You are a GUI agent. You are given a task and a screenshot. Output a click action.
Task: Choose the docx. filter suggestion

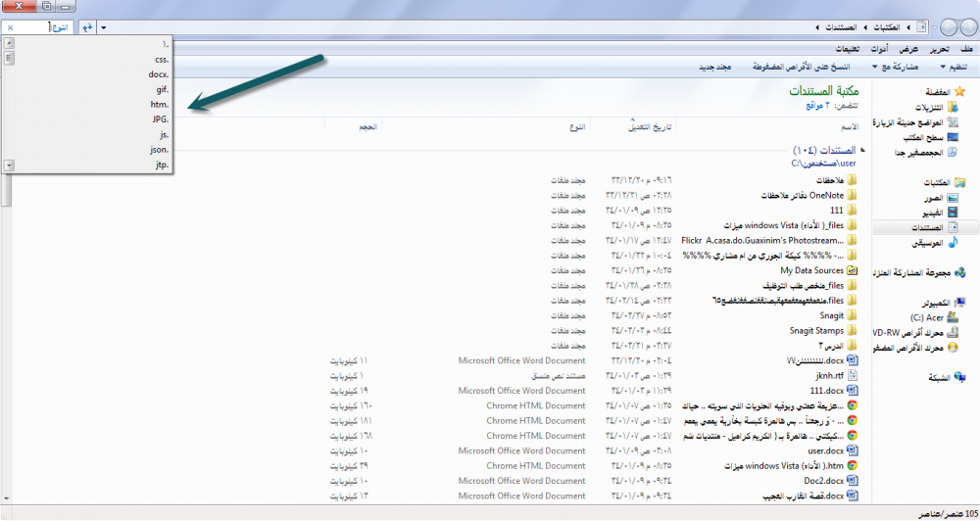(x=159, y=74)
